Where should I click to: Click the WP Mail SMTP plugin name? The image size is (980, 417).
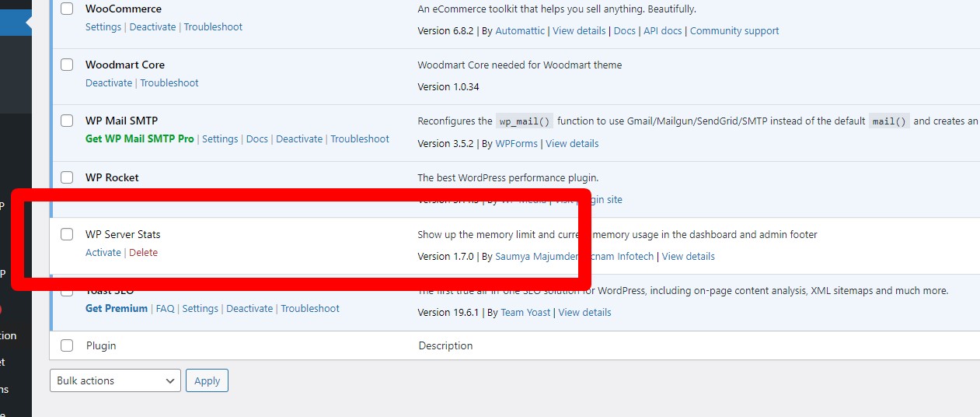click(x=121, y=121)
